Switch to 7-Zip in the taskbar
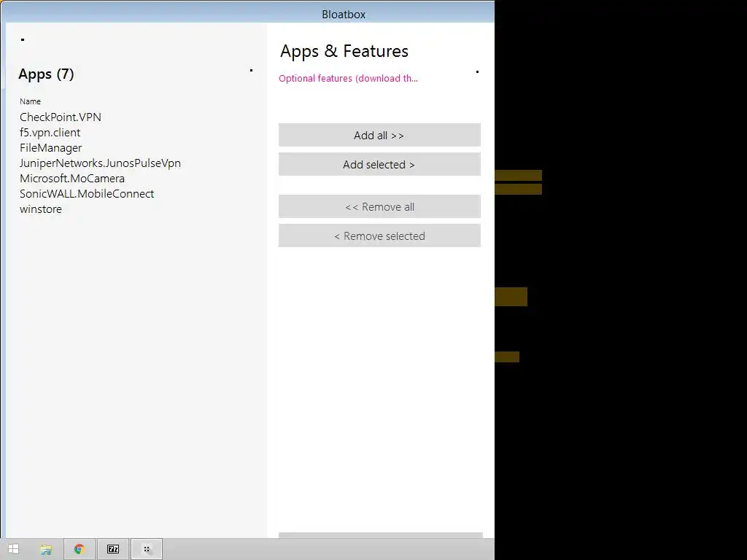747x560 pixels. [113, 549]
